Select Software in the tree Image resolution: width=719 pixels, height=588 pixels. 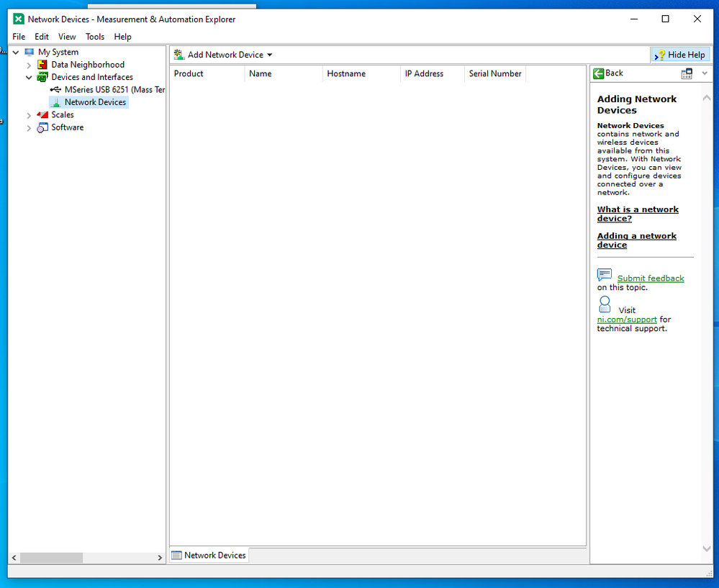pos(68,127)
